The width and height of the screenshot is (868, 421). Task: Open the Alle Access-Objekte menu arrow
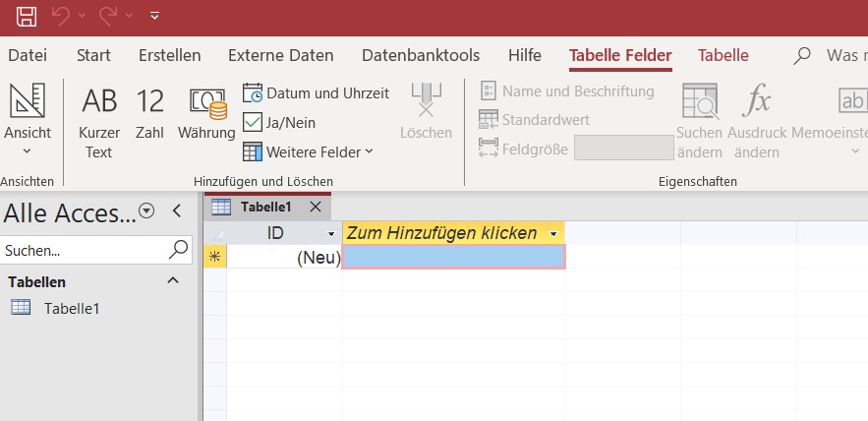coord(146,211)
